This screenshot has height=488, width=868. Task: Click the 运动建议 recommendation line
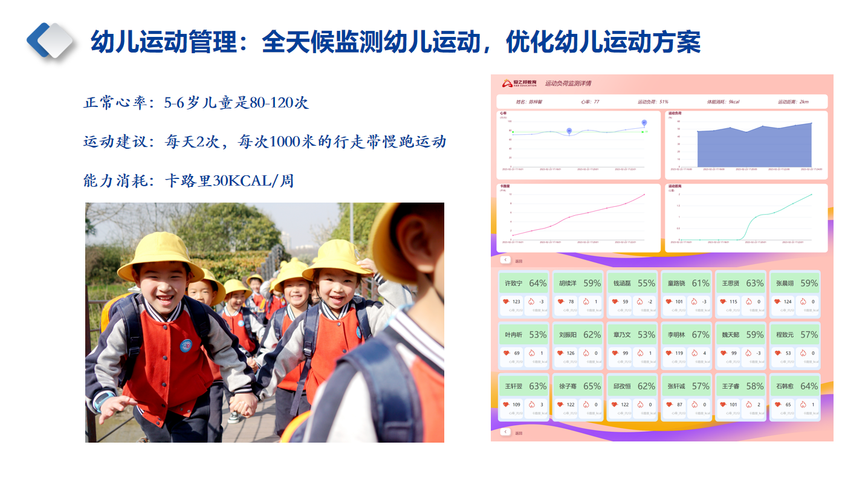tap(265, 142)
